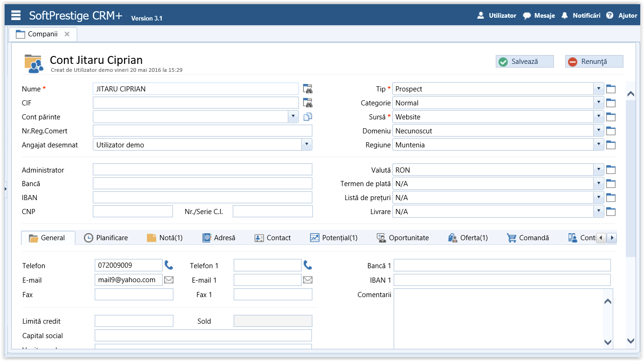
Task: Open the Domeniu list folder icon
Action: (611, 131)
